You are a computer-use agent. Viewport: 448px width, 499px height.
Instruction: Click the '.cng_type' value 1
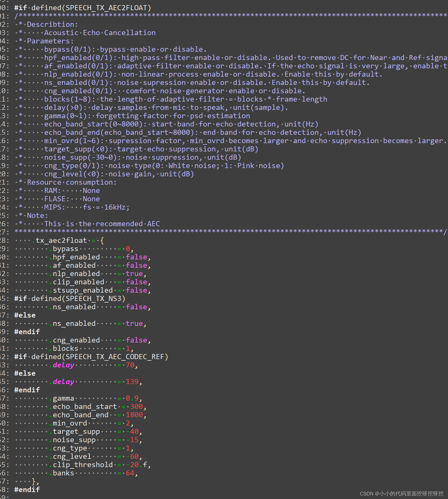point(128,448)
